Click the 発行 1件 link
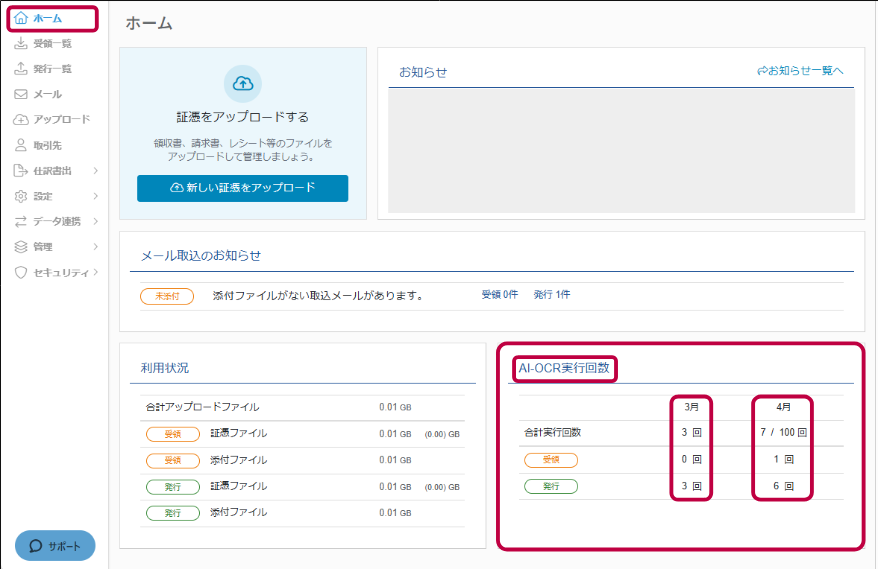Screen dimensions: 878x569 click(x=552, y=295)
